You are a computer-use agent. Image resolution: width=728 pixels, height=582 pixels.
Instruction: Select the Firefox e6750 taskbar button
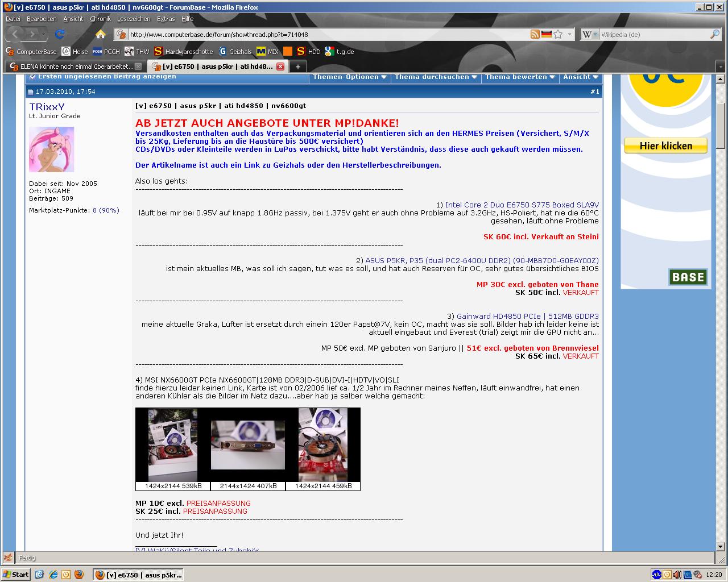coord(138,575)
